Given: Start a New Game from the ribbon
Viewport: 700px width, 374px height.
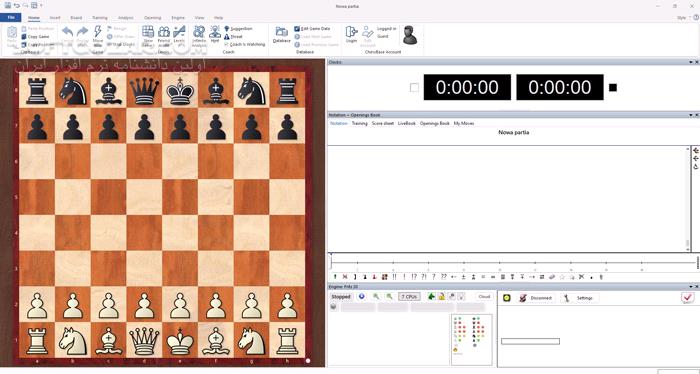Looking at the screenshot, I should 148,36.
